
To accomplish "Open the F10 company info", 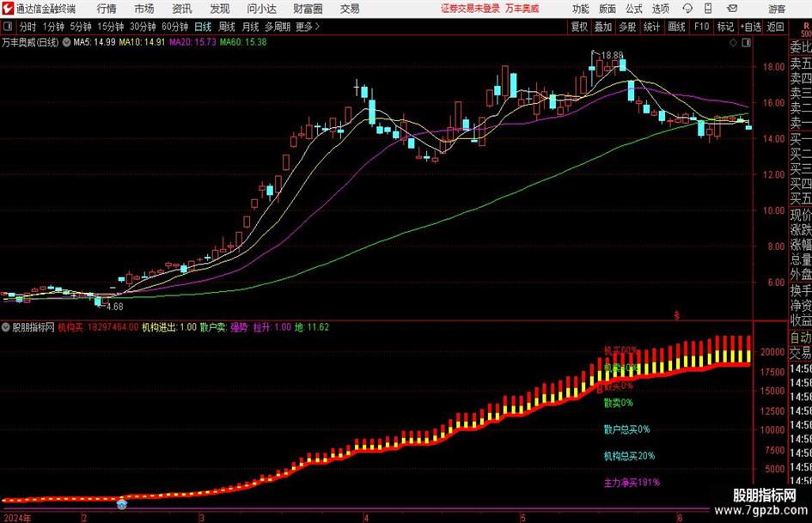I will [701, 27].
